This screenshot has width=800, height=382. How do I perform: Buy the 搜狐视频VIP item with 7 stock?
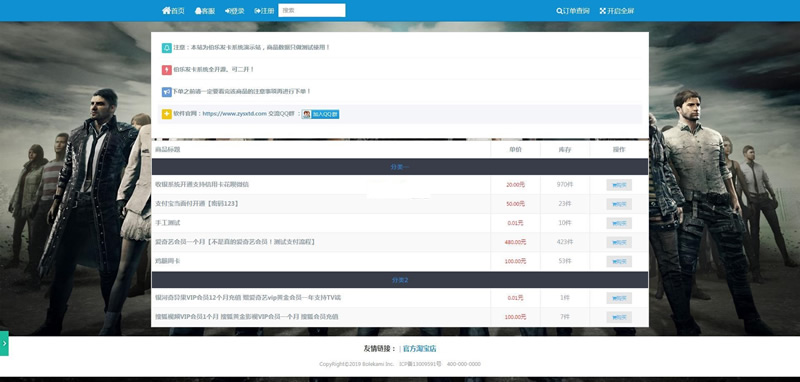point(619,317)
